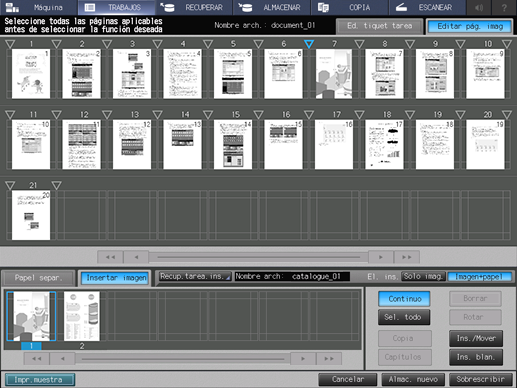Viewport: 517px width, 388px height.
Task: Select catalogue thumbnail number 2
Action: (82, 316)
